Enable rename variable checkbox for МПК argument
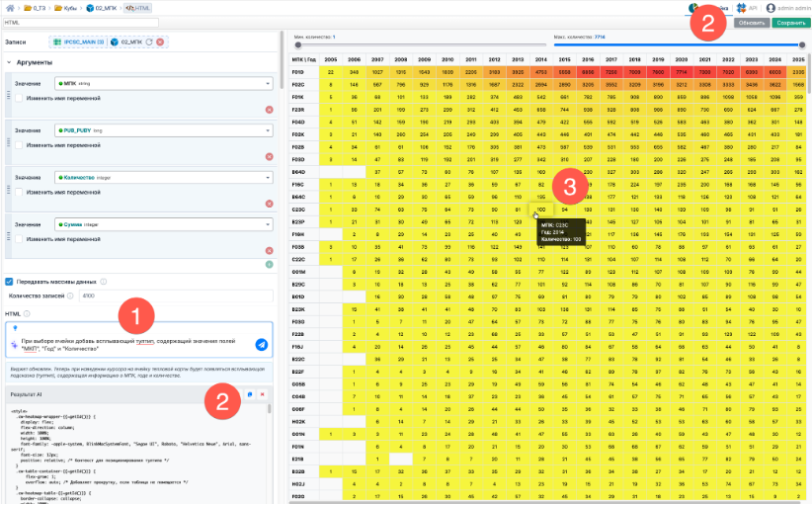Viewport: 812px width, 505px height. click(x=20, y=98)
